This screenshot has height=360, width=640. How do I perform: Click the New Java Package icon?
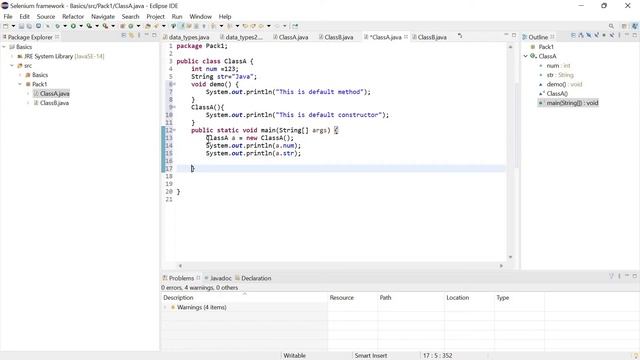(122, 26)
